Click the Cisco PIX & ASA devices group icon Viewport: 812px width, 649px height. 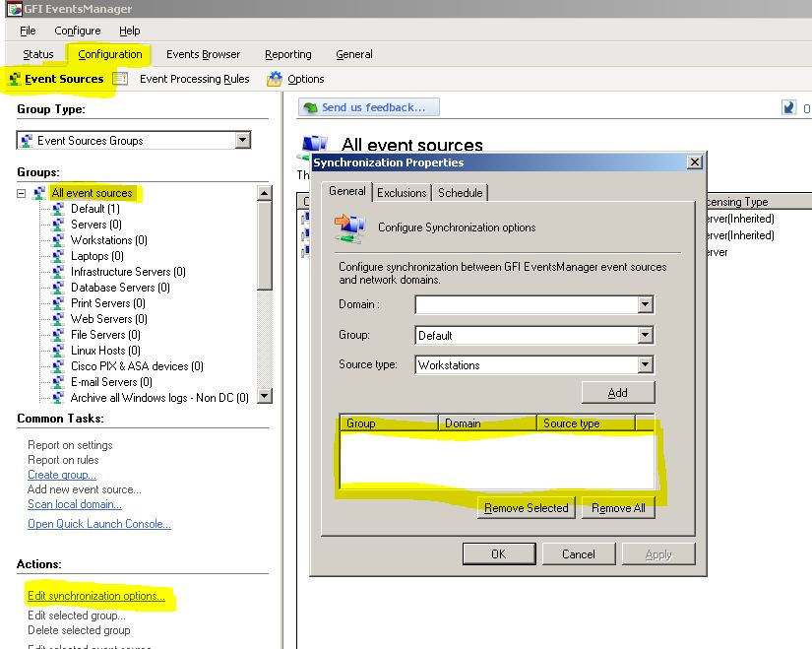(58, 366)
